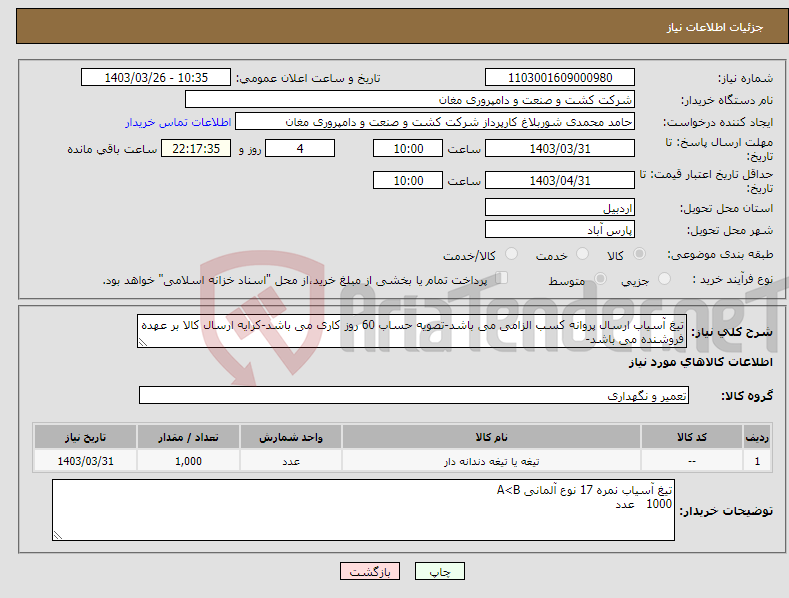The image size is (789, 598).
Task: Click the بازگشت (back) button
Action: point(370,571)
